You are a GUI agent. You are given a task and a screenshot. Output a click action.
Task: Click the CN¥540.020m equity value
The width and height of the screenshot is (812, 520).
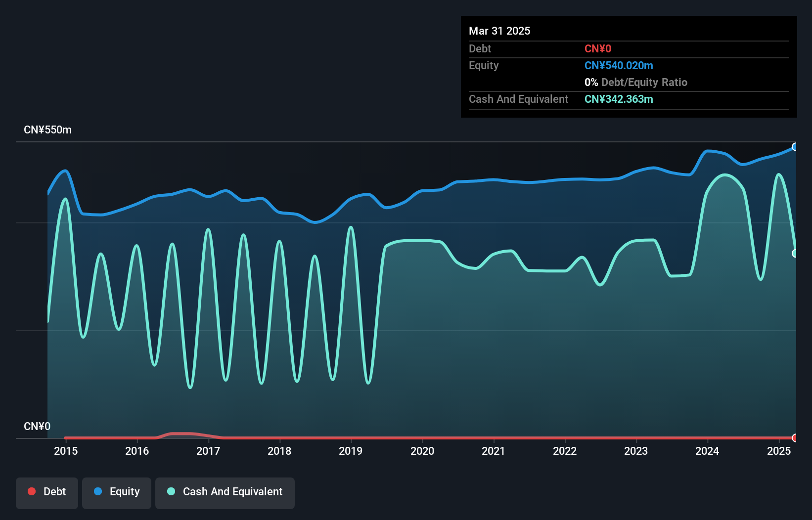[619, 65]
